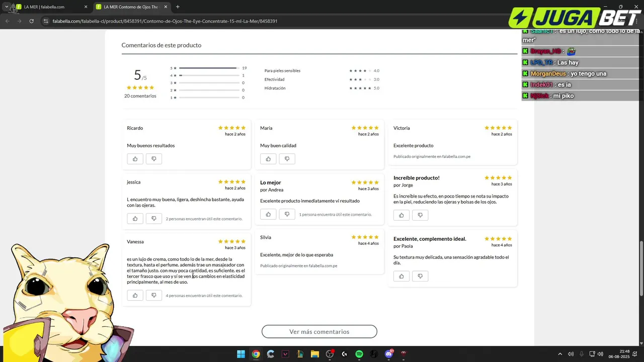Open the Windows Start menu
This screenshot has height=362, width=644.
pos(241,354)
